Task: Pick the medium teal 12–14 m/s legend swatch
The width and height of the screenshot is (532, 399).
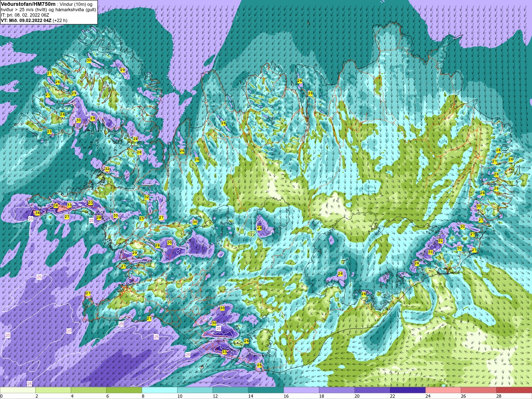Action: point(230,390)
